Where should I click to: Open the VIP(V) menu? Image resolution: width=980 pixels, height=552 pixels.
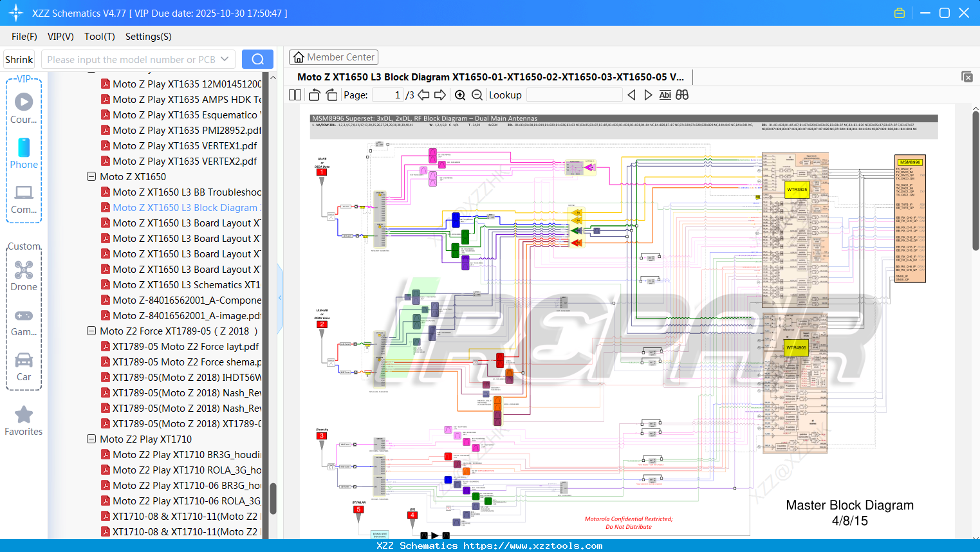point(60,37)
